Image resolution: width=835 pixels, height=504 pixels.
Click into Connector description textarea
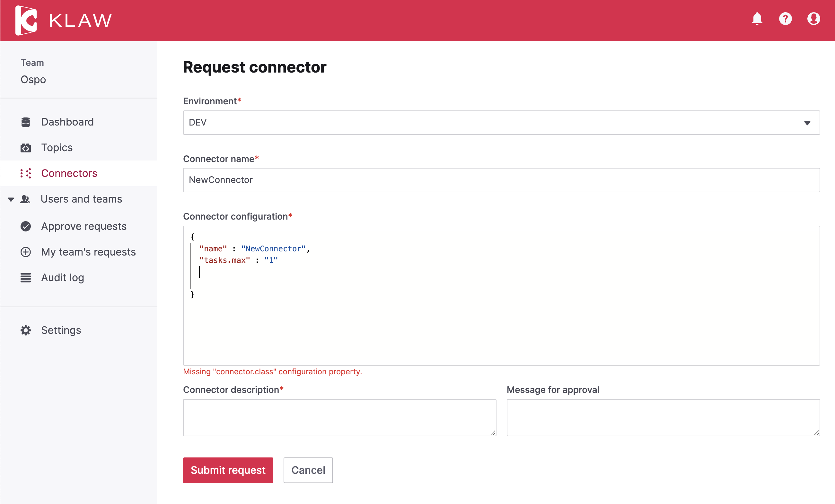coord(339,417)
